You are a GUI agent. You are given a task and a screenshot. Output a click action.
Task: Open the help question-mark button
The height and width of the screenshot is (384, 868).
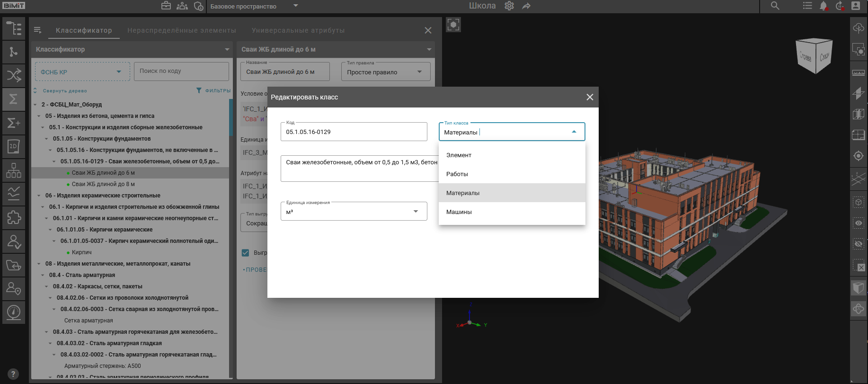(x=13, y=374)
